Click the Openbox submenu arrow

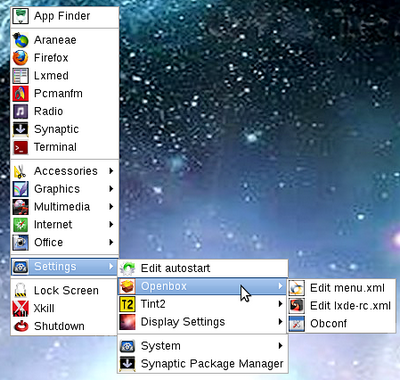click(281, 286)
